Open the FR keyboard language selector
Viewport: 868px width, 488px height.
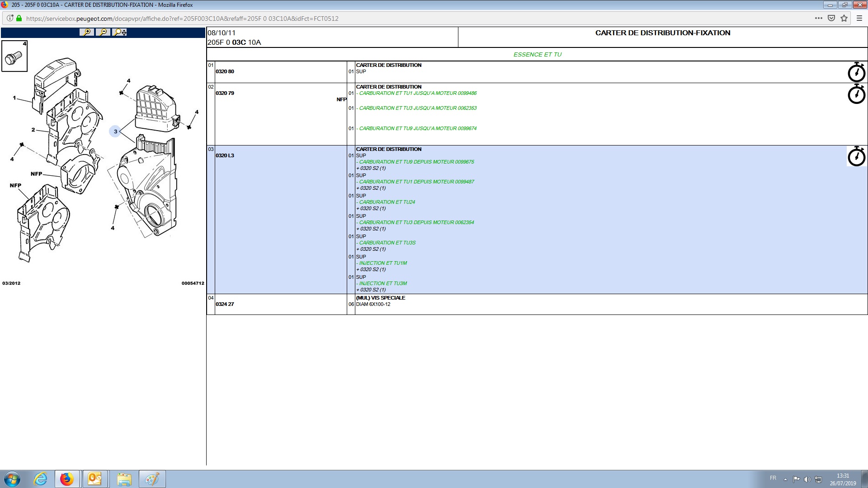(773, 478)
